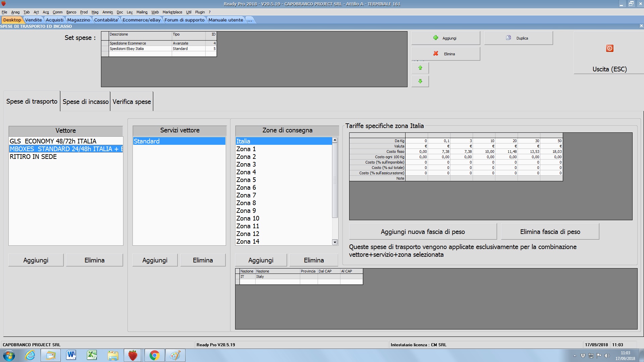Viewport: 644px width, 362px height.
Task: Open file explorer folder in taskbar
Action: point(113,355)
